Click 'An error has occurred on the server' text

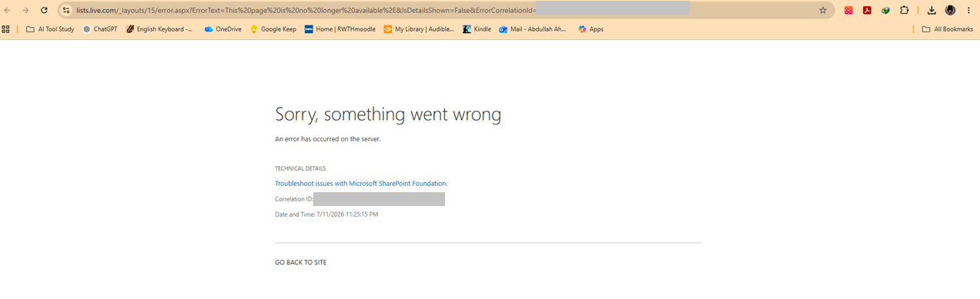(x=328, y=139)
